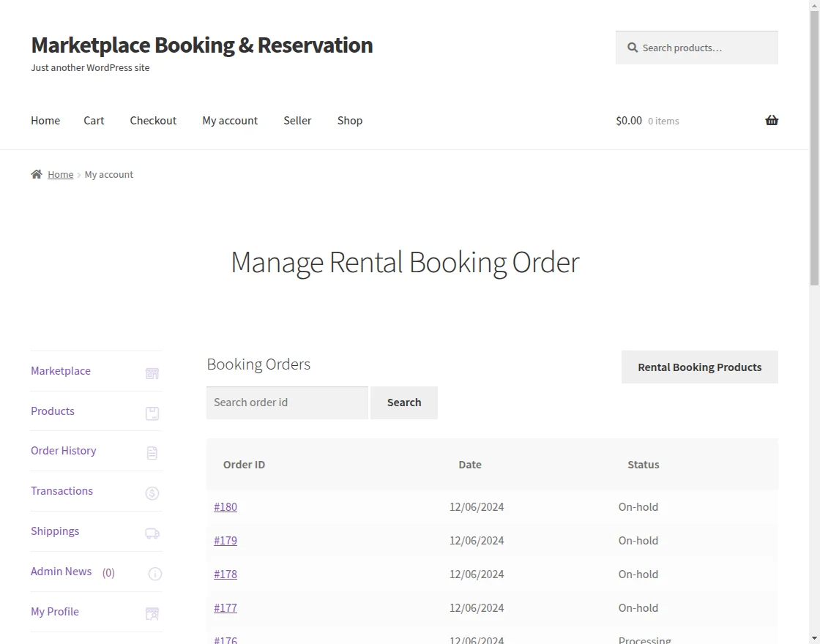This screenshot has width=820, height=644.
Task: Open Rental Booking Products button
Action: pos(699,367)
